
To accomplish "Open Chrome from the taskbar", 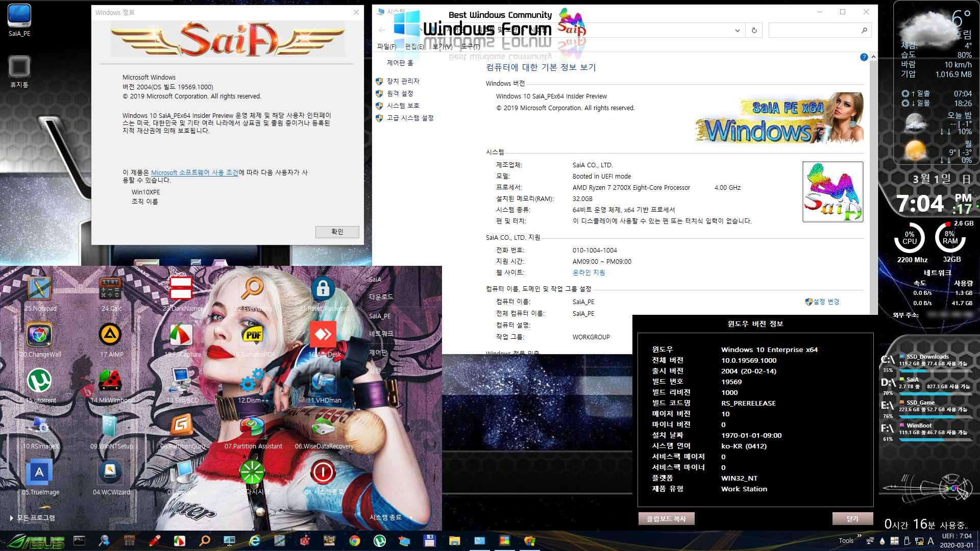I will point(354,541).
